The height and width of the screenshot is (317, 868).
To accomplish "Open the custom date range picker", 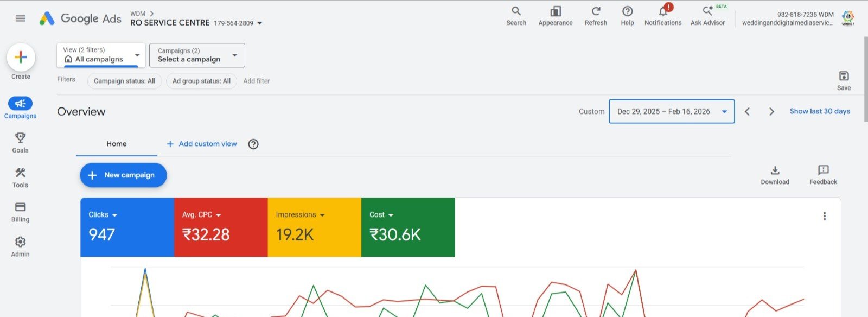I will pos(672,111).
